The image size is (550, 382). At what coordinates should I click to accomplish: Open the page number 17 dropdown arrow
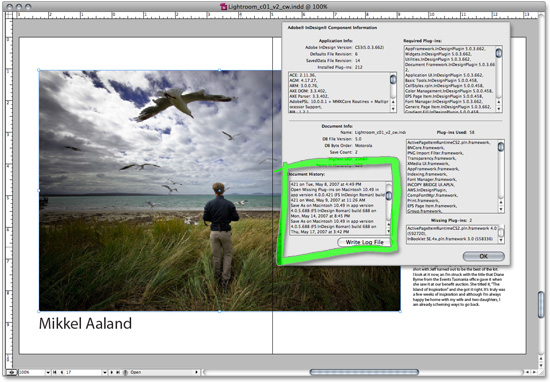[105, 372]
